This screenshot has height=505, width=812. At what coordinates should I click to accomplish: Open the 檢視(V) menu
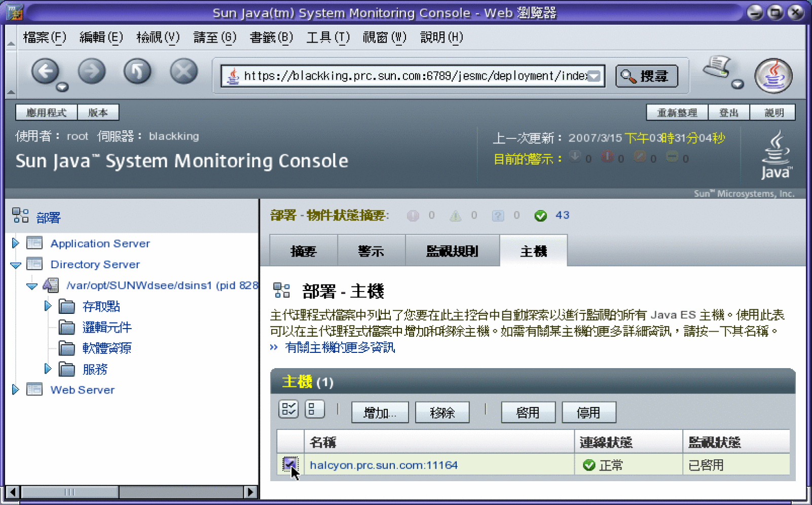coord(158,38)
